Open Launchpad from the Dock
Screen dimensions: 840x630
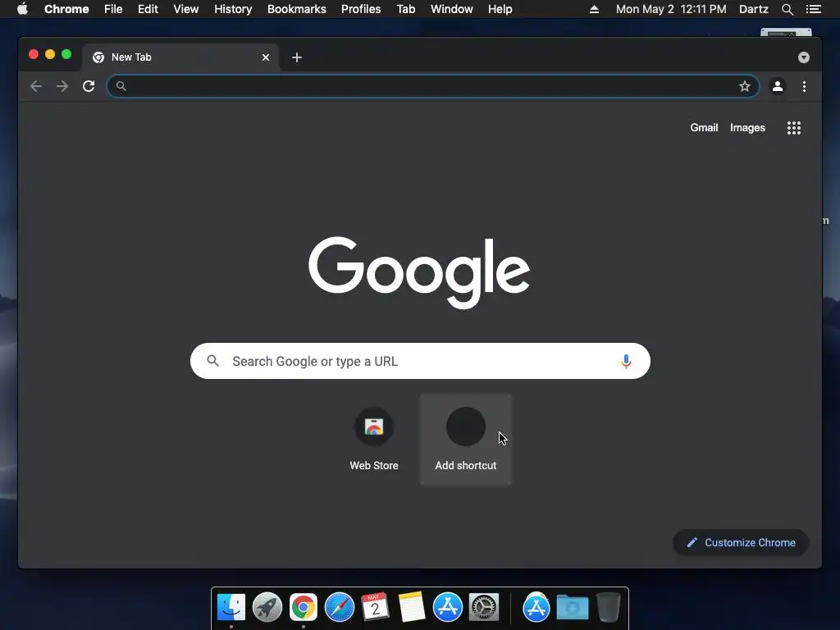267,607
